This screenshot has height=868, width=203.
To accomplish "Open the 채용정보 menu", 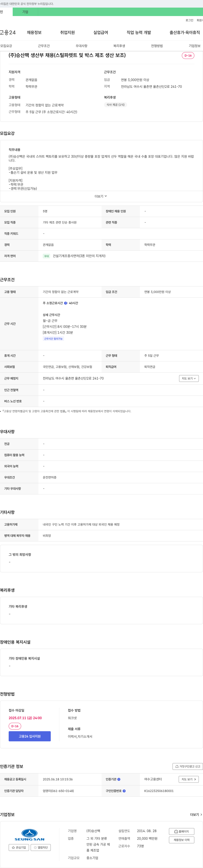I will click(x=34, y=32).
